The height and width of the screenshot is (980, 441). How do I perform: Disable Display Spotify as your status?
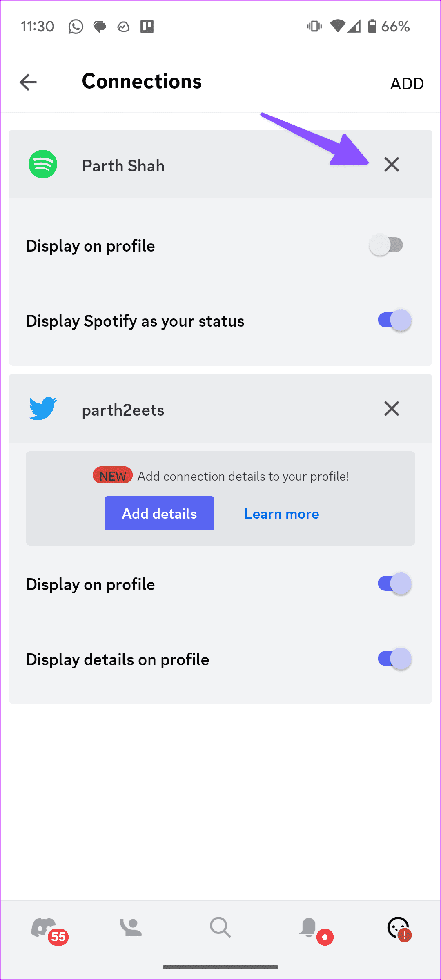(x=393, y=321)
